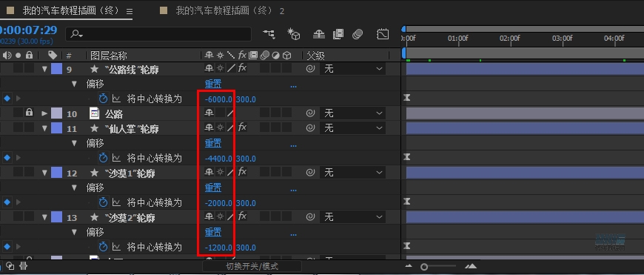The height and width of the screenshot is (275, 644).
Task: Select keyframe on layer 9 timeline row
Action: click(406, 98)
